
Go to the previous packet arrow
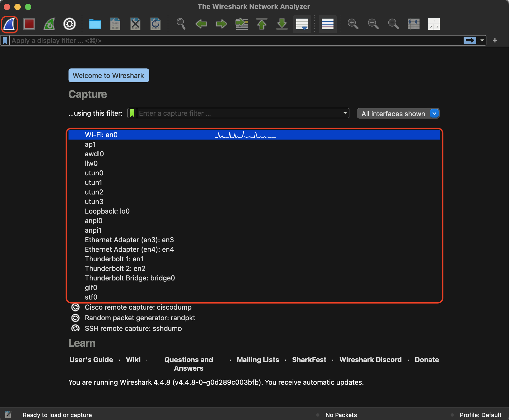click(x=201, y=24)
